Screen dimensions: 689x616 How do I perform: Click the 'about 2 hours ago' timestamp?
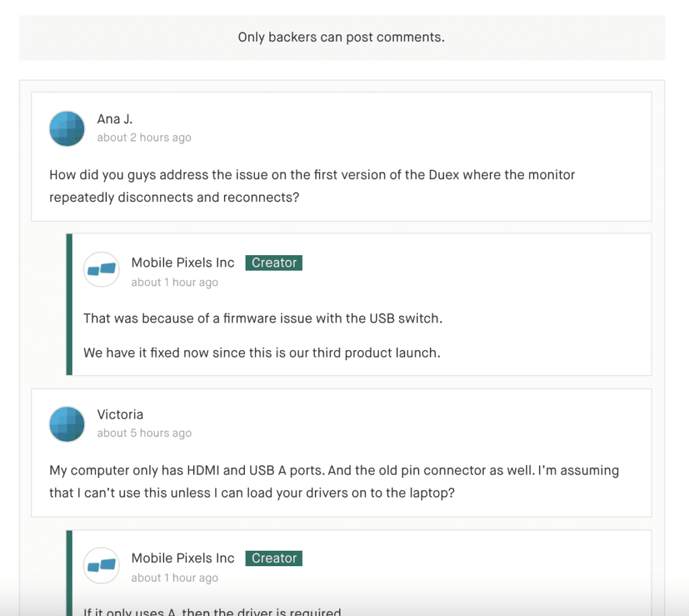point(144,137)
